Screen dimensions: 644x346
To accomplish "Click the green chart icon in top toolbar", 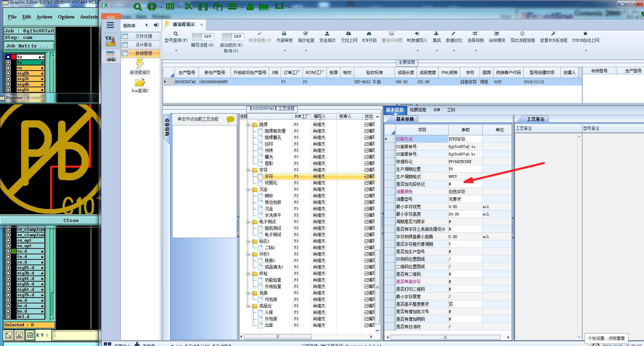I will tap(264, 6).
